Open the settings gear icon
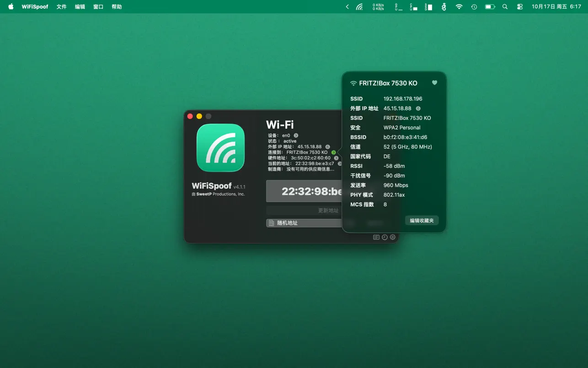The image size is (588, 368). 392,237
